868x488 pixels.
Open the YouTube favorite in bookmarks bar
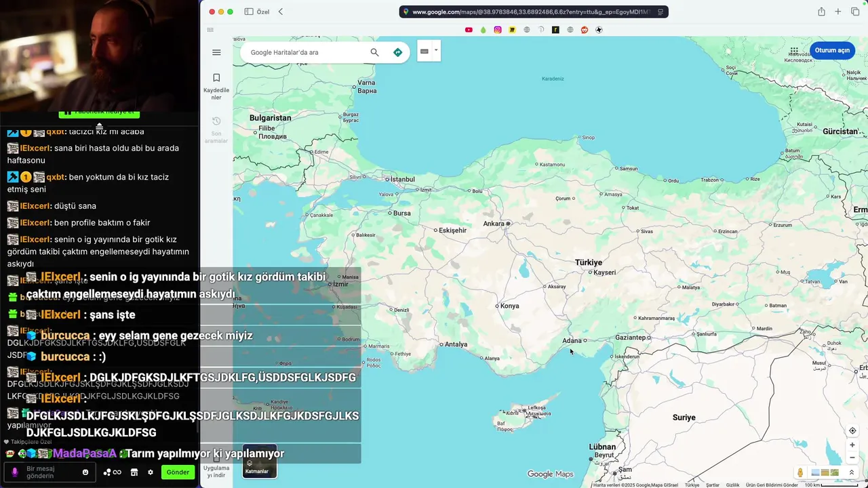[469, 30]
